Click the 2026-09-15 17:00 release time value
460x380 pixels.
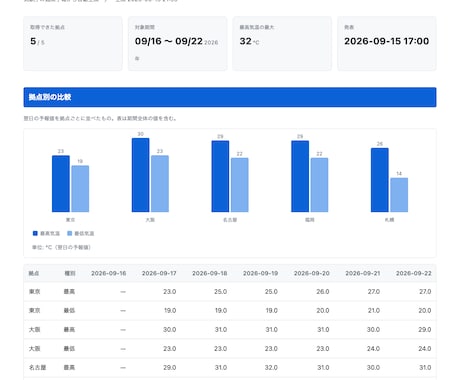tap(386, 41)
